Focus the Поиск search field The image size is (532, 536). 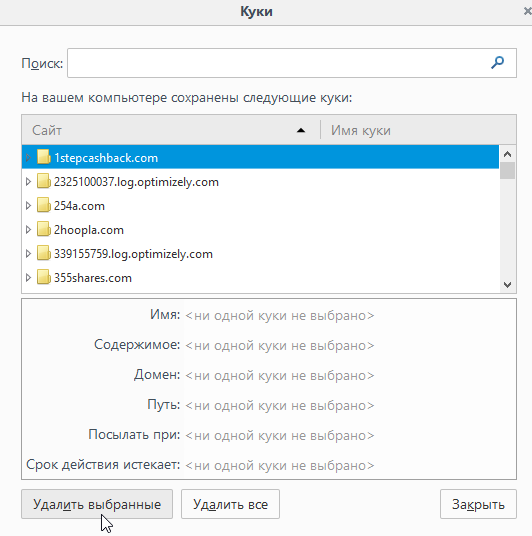click(292, 63)
